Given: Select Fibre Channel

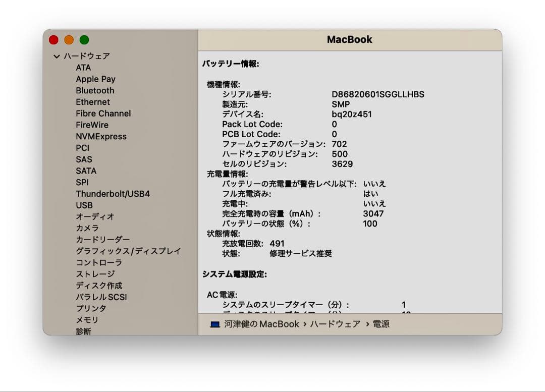Looking at the screenshot, I should [x=103, y=114].
